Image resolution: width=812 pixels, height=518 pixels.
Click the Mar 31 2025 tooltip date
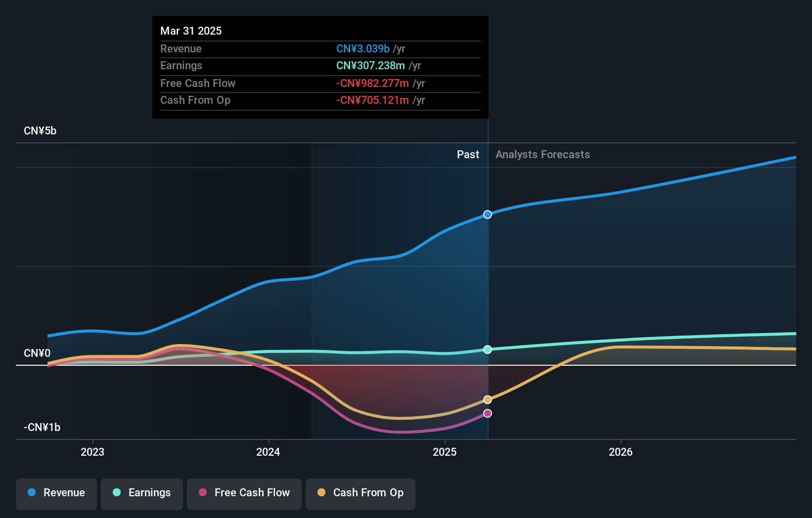pyautogui.click(x=191, y=31)
